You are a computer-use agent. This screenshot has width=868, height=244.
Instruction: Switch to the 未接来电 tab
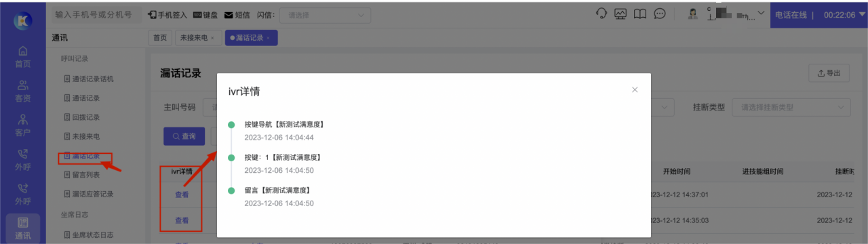point(196,38)
